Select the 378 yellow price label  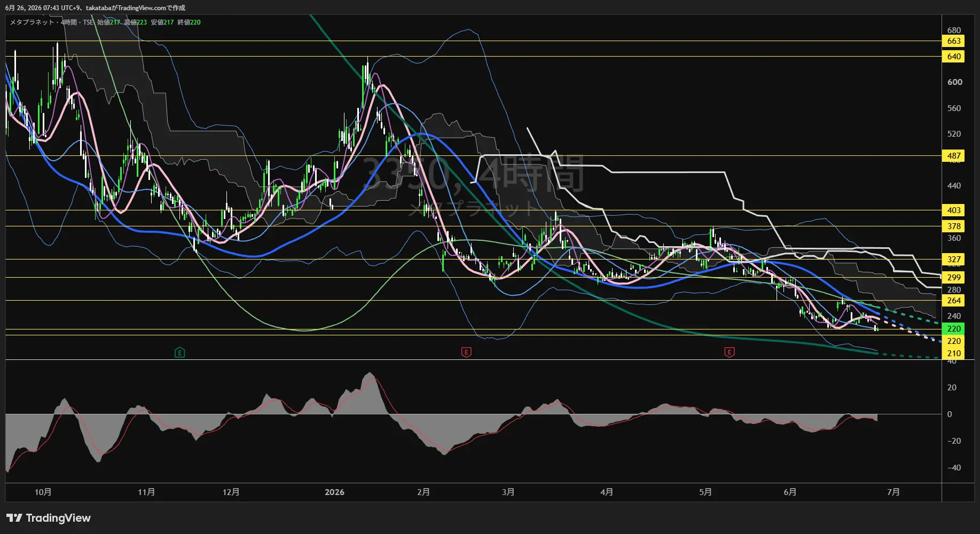pos(953,226)
